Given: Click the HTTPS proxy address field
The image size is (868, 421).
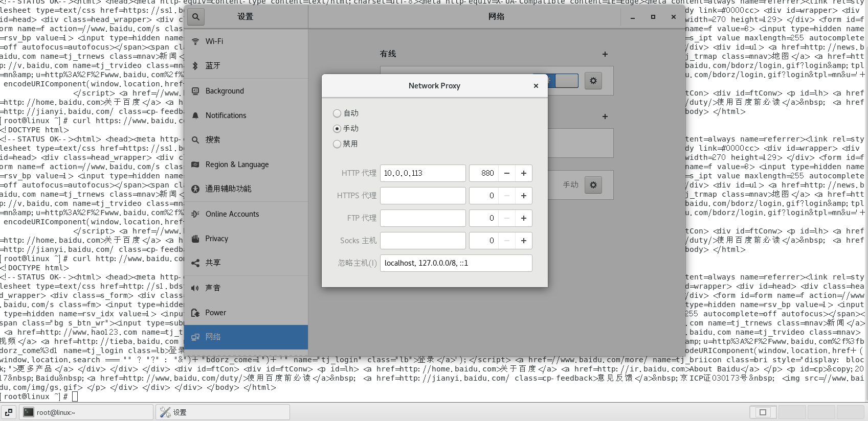Looking at the screenshot, I should 423,196.
